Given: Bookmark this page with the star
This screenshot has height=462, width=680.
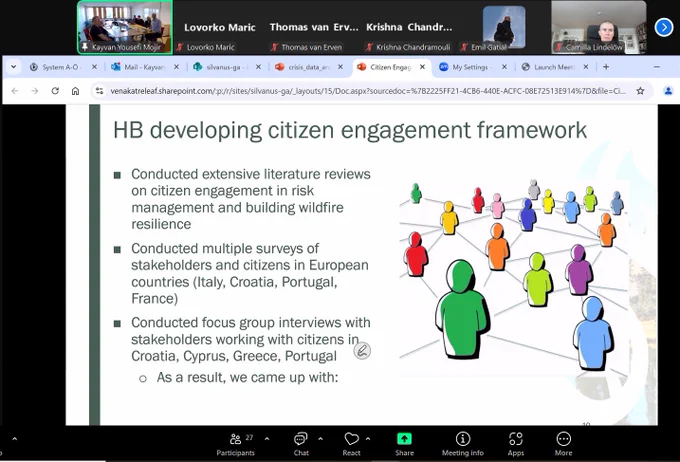Looking at the screenshot, I should coord(640,91).
